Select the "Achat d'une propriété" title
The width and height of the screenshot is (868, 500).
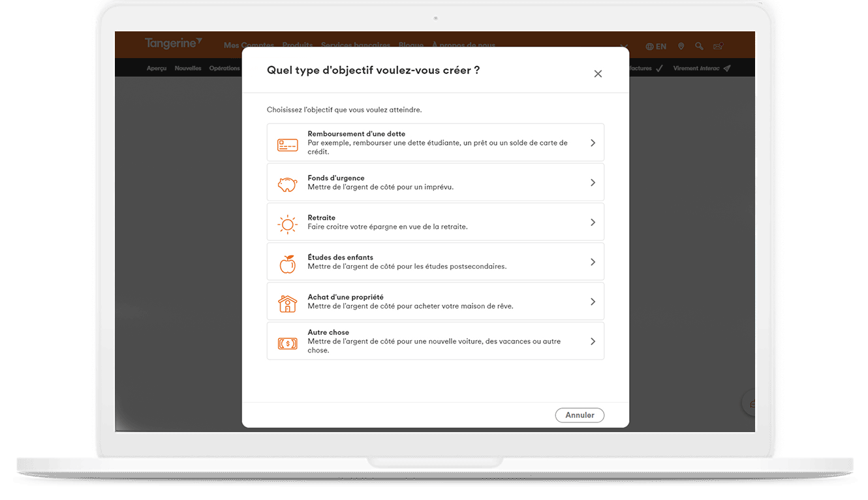[x=345, y=297]
